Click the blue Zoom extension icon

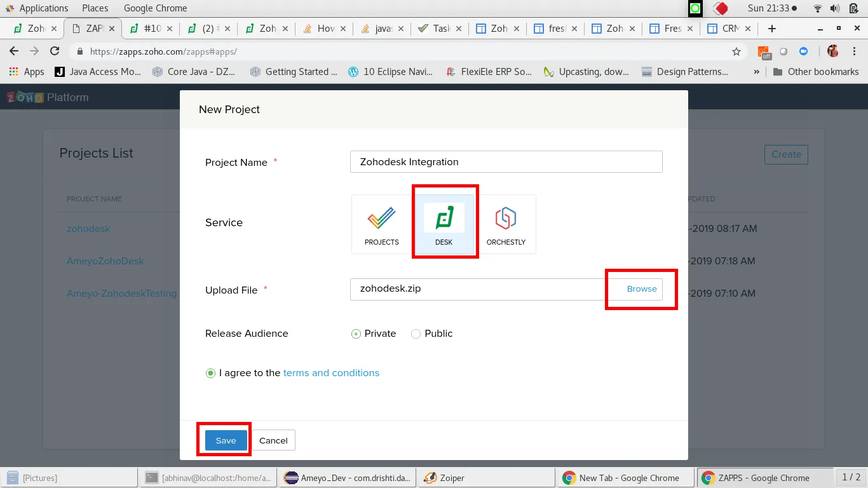pyautogui.click(x=803, y=51)
